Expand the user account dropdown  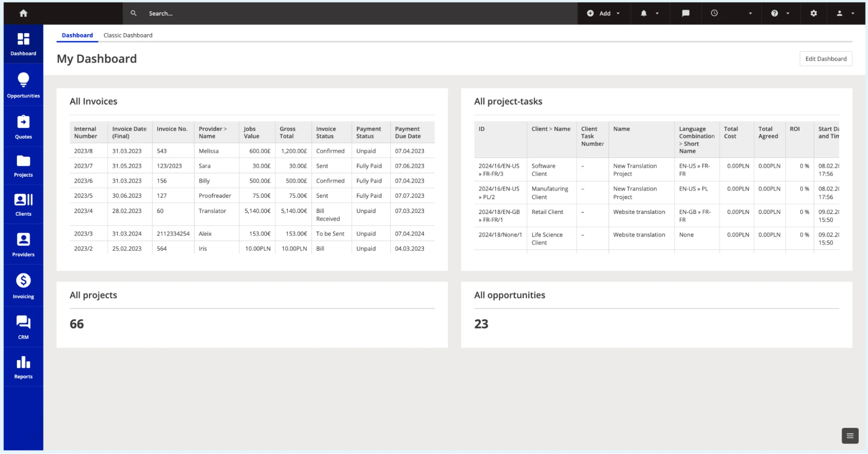point(845,13)
